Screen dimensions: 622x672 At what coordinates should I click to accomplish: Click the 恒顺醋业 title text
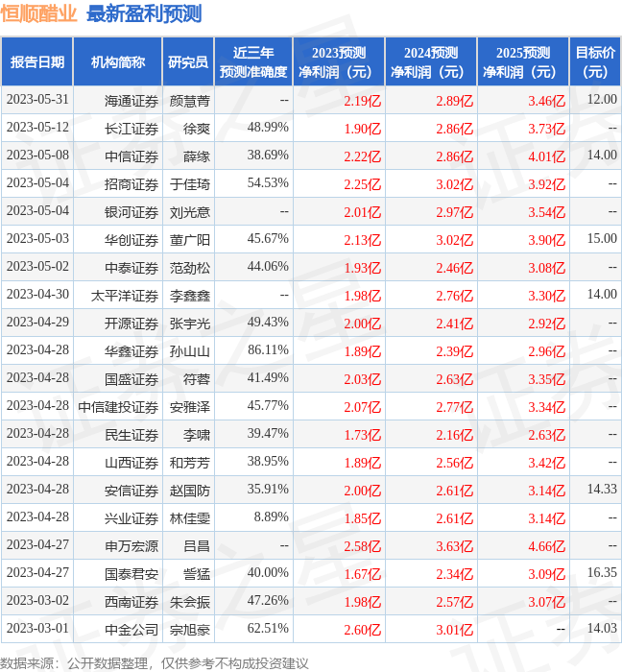[38, 13]
